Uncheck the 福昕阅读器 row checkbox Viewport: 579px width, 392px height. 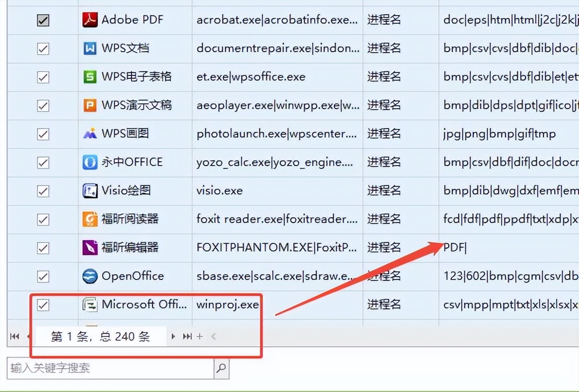(43, 219)
